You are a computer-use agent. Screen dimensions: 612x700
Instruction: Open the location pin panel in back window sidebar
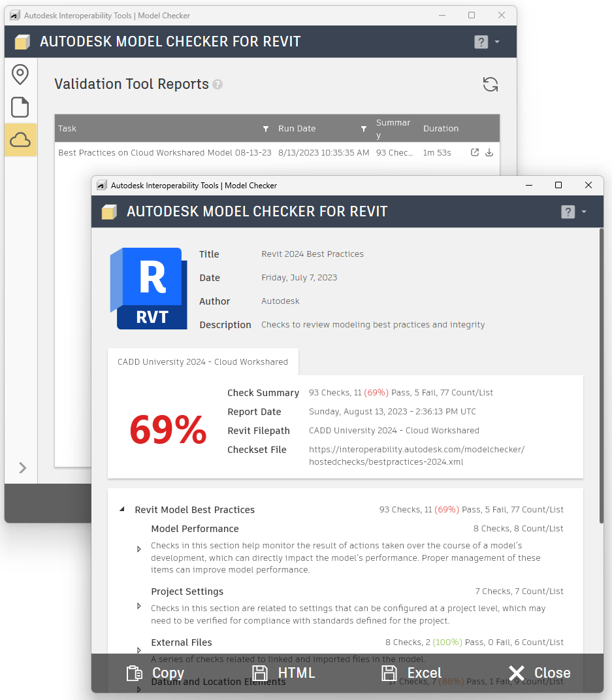[20, 75]
